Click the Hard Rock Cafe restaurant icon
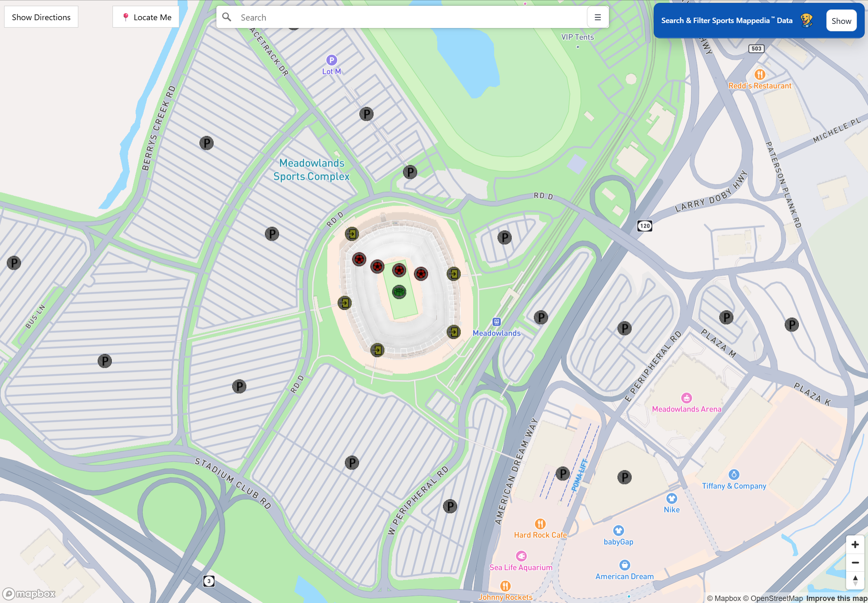868x603 pixels. [540, 524]
